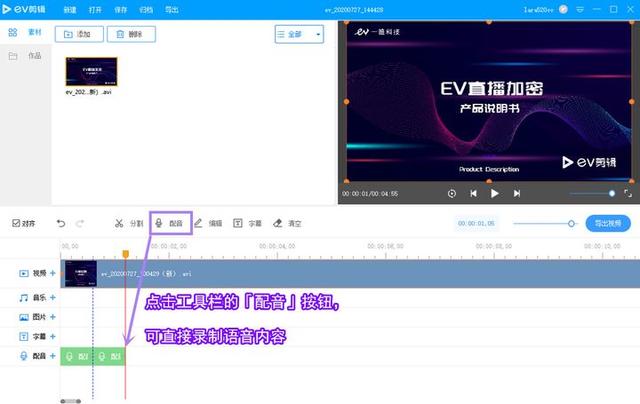Click the timeline timecode field 00:00:01.05
The width and height of the screenshot is (640, 404).
click(x=476, y=223)
